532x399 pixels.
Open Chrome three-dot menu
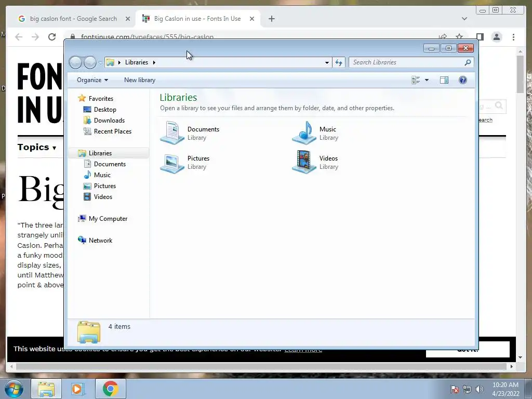(x=513, y=37)
